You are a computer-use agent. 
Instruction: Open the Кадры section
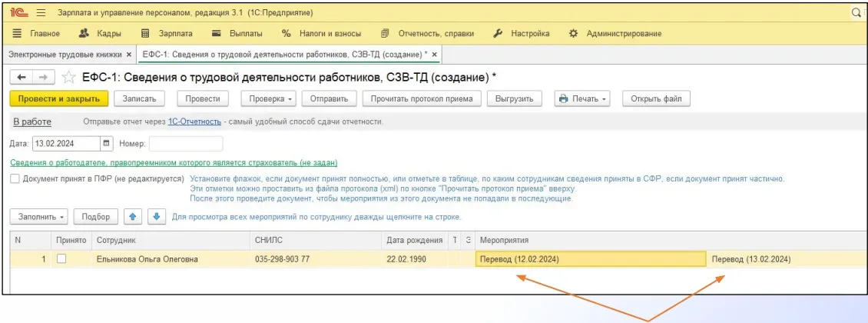point(100,33)
